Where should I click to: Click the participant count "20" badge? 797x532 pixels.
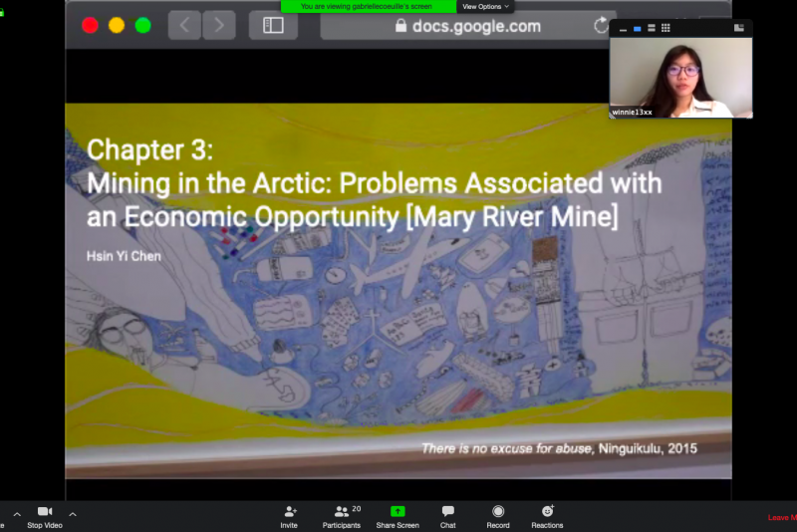pyautogui.click(x=357, y=509)
